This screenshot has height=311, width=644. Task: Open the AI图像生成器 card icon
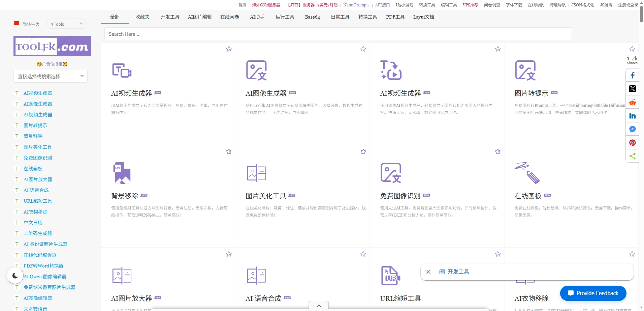tap(256, 70)
